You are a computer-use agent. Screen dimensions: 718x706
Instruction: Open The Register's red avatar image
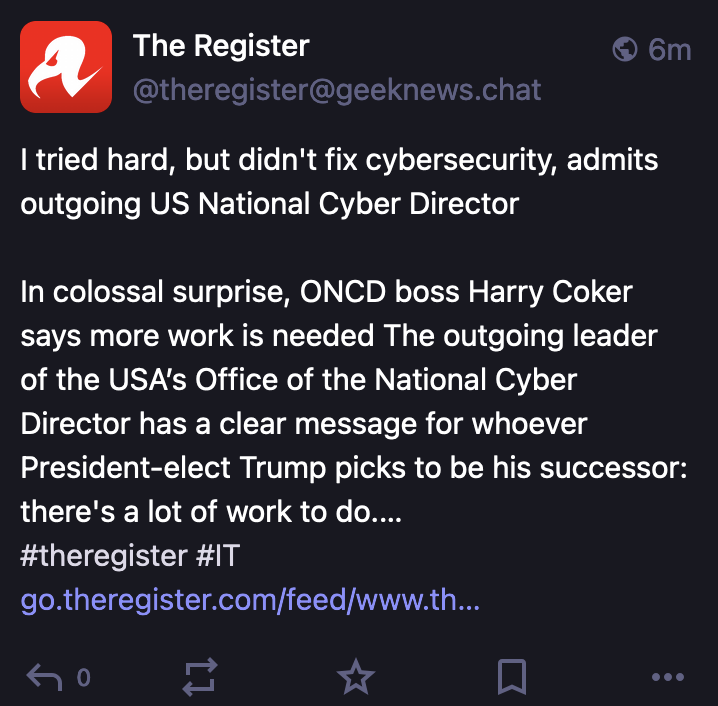coord(66,67)
